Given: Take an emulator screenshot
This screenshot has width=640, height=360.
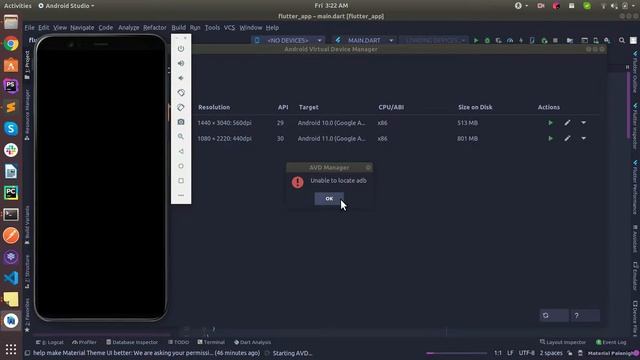Looking at the screenshot, I should 181,122.
